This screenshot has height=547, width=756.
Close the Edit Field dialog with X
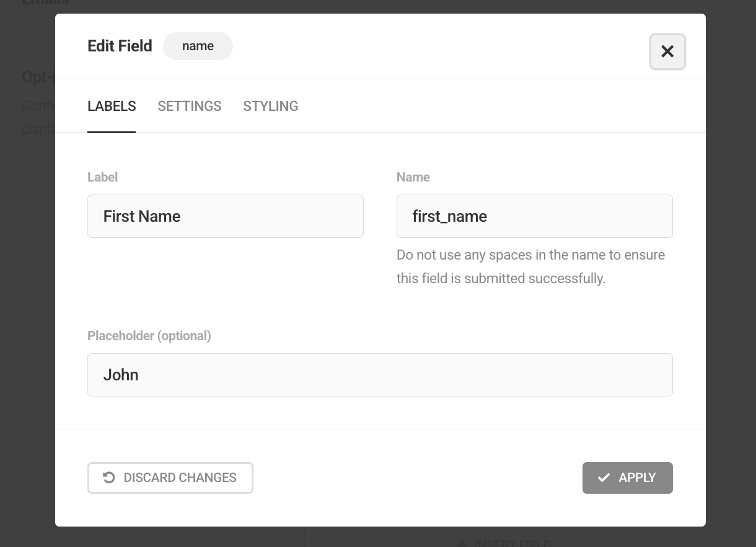667,51
